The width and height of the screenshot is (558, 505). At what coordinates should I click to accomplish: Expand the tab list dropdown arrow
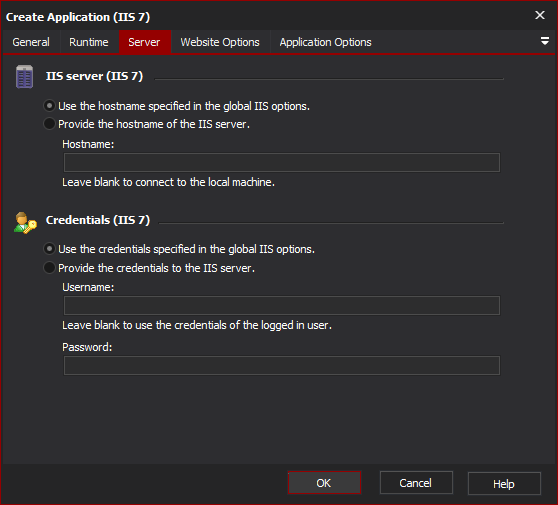pos(544,41)
